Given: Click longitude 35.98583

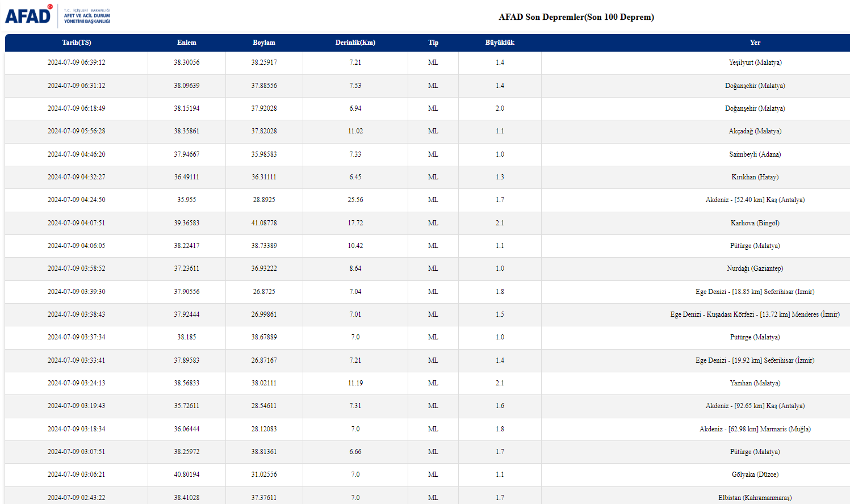Looking at the screenshot, I should point(264,154).
